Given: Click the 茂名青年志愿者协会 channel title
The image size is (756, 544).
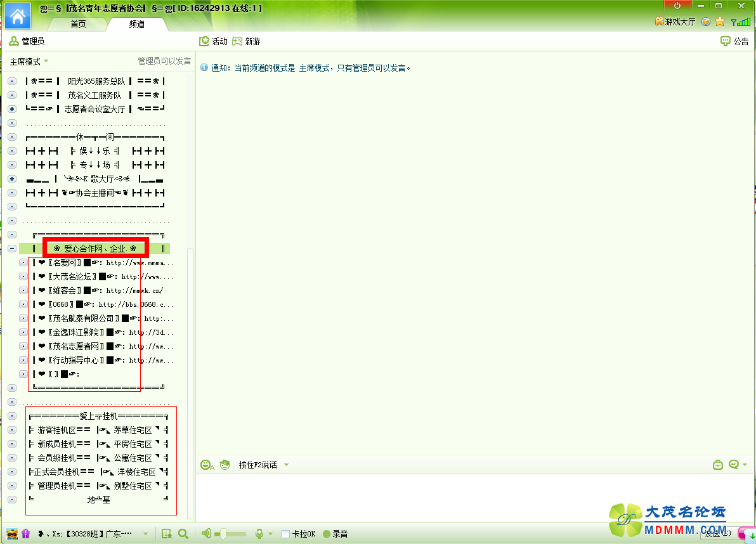Looking at the screenshot, I should point(105,8).
